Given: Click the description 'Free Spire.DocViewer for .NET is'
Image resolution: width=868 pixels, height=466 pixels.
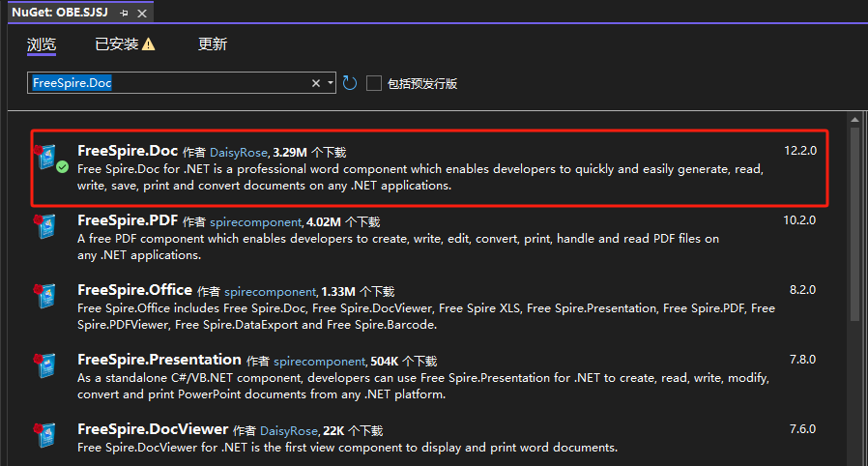Looking at the screenshot, I should (x=347, y=448).
